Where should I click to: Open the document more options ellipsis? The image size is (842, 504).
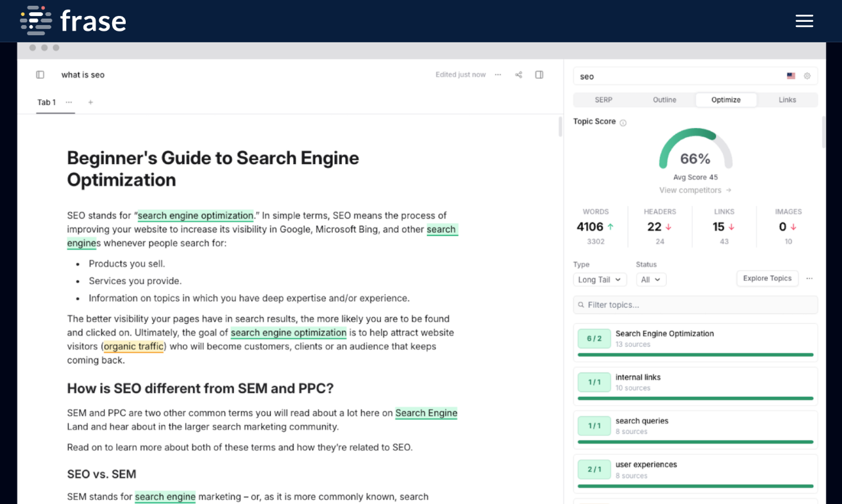click(x=498, y=74)
